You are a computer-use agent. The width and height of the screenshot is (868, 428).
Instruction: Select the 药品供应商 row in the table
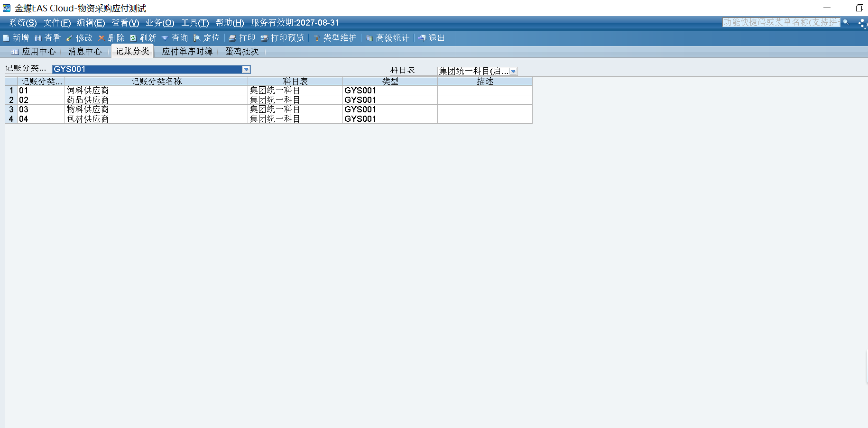click(x=88, y=100)
